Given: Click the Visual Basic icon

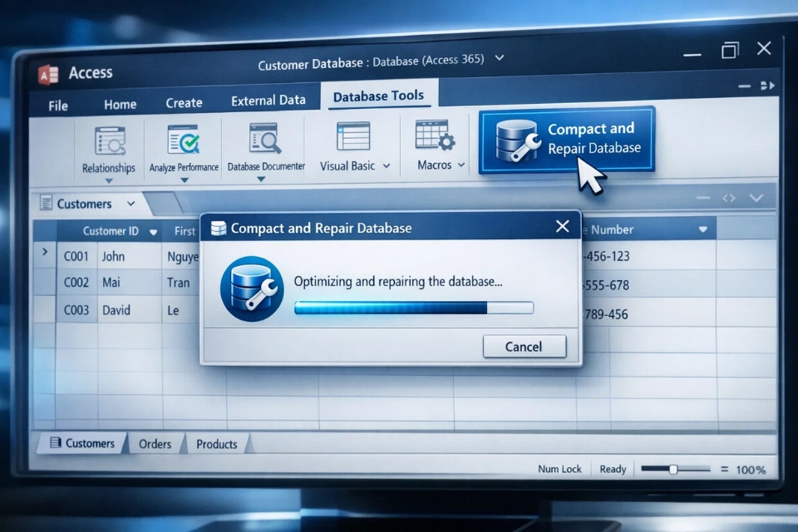Looking at the screenshot, I should pos(353,136).
